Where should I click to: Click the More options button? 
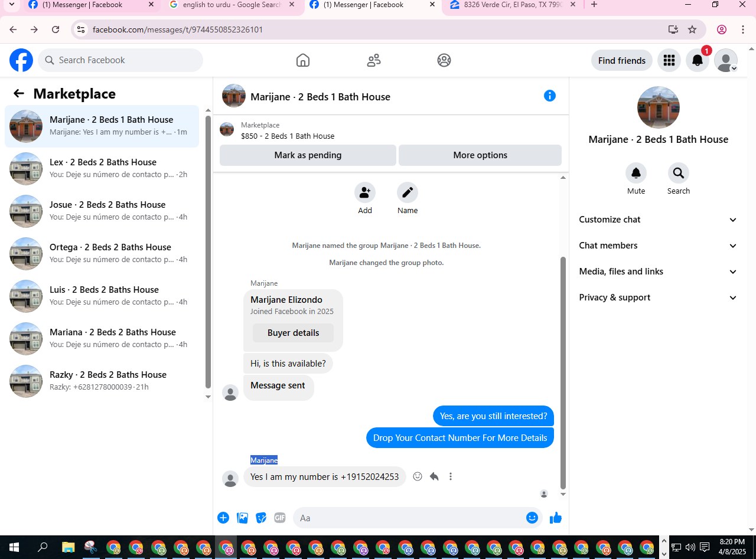pos(480,155)
